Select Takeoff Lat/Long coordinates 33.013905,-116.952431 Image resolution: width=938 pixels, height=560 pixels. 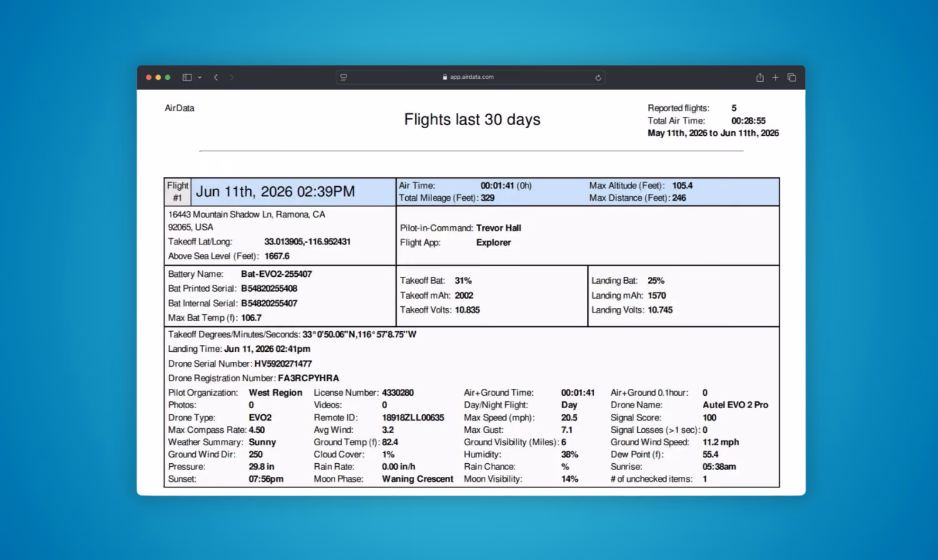(307, 242)
